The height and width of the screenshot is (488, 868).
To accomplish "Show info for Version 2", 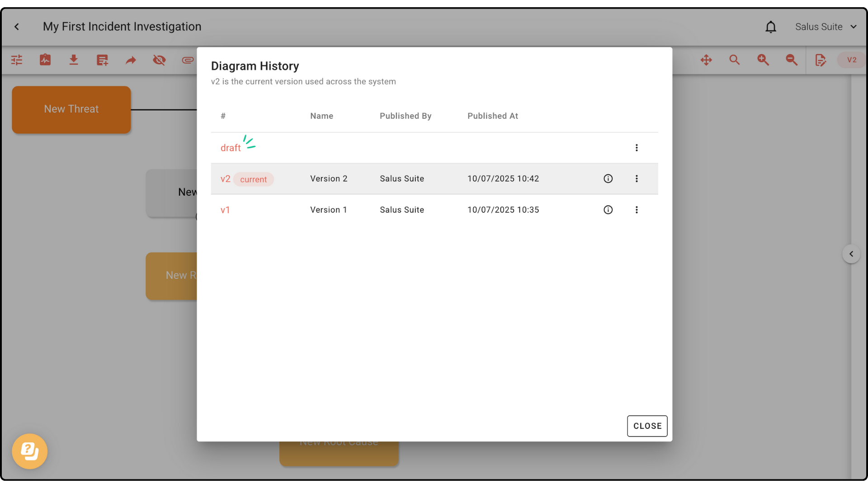I will 608,178.
